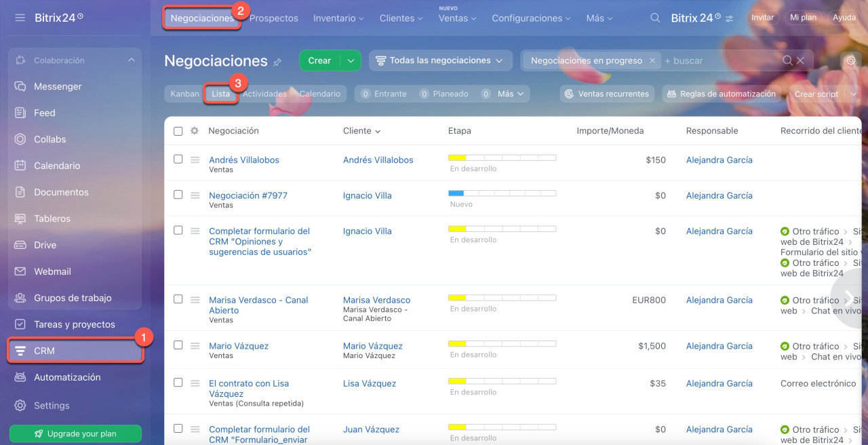
Task: Switch to Kanban view
Action: tap(184, 94)
